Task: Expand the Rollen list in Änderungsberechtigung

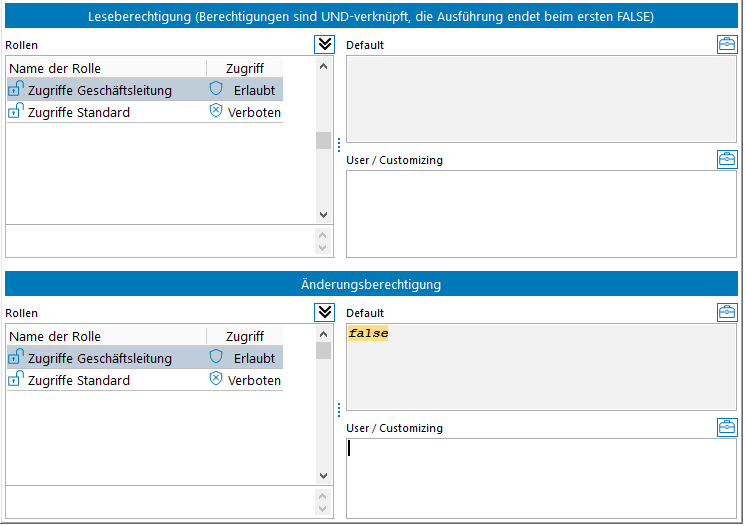Action: (x=324, y=312)
